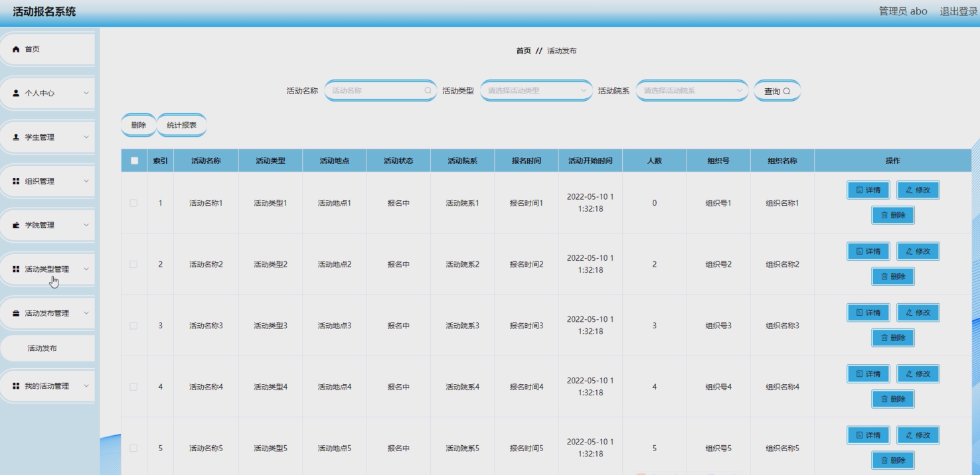Expand 个人中心 chevron in sidebar
This screenshot has width=980, height=475.
86,94
